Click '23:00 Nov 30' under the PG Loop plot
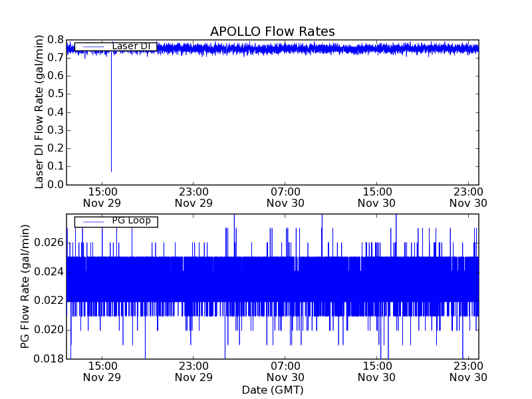This screenshot has width=532, height=399. click(469, 372)
